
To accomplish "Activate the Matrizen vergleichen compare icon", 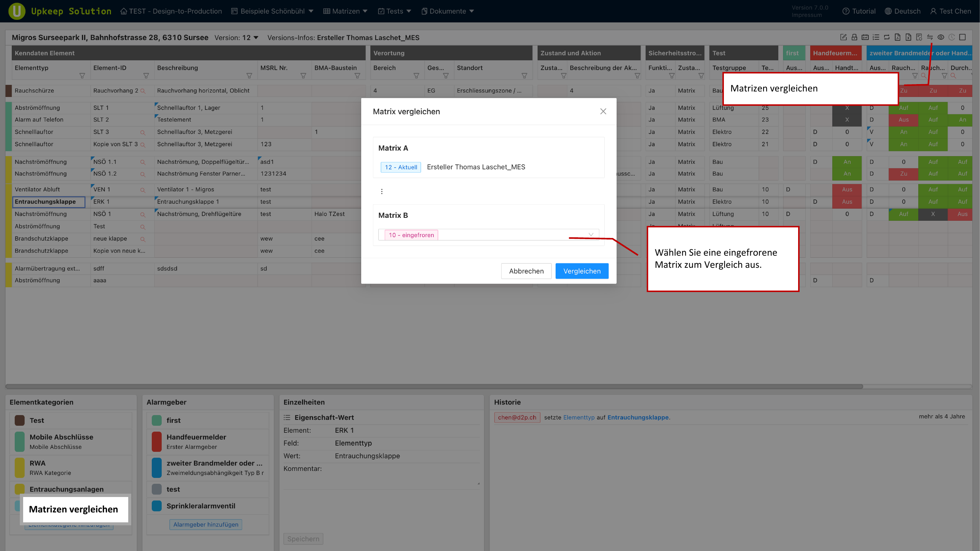I will click(x=930, y=37).
